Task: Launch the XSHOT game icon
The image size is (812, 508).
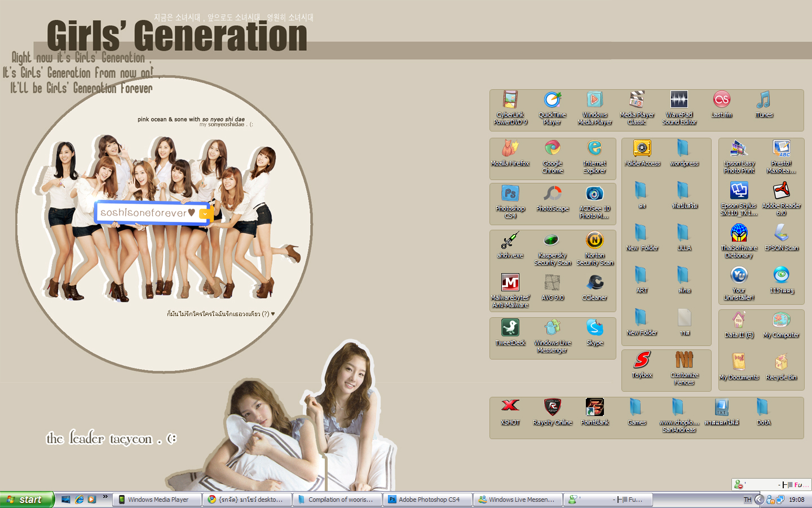Action: tap(510, 412)
